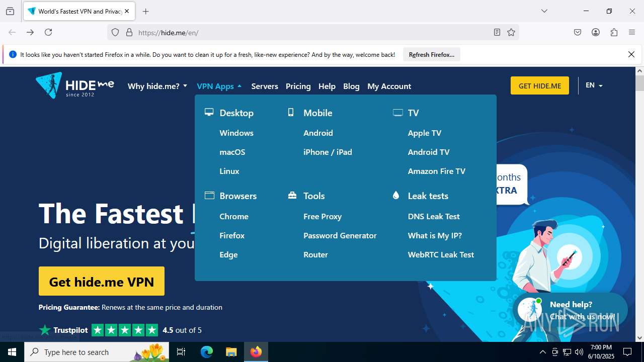
Task: Open the EN language selector
Action: point(594,85)
